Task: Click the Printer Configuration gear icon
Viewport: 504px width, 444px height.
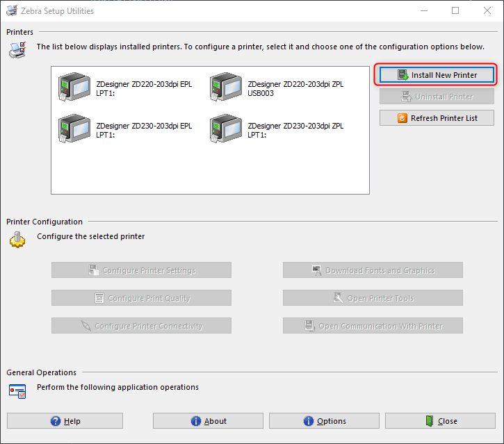Action: (17, 240)
